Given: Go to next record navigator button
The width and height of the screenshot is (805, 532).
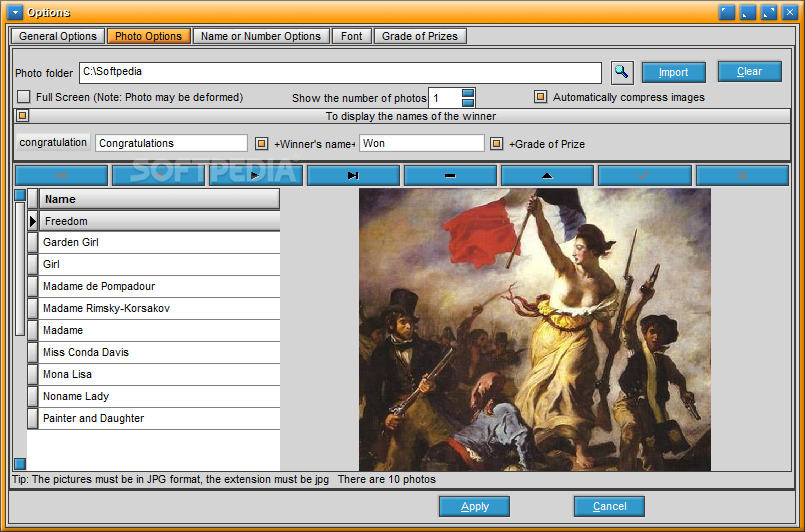Looking at the screenshot, I should coord(255,176).
